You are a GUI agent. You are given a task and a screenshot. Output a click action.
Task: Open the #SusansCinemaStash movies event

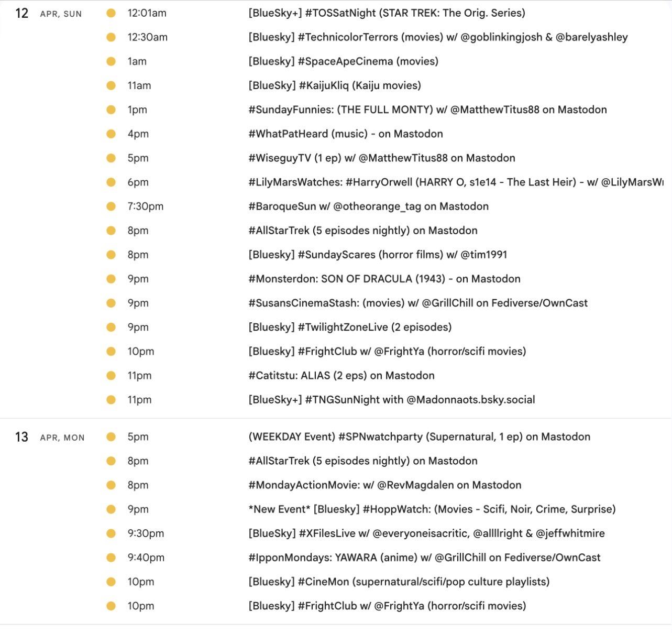point(417,303)
